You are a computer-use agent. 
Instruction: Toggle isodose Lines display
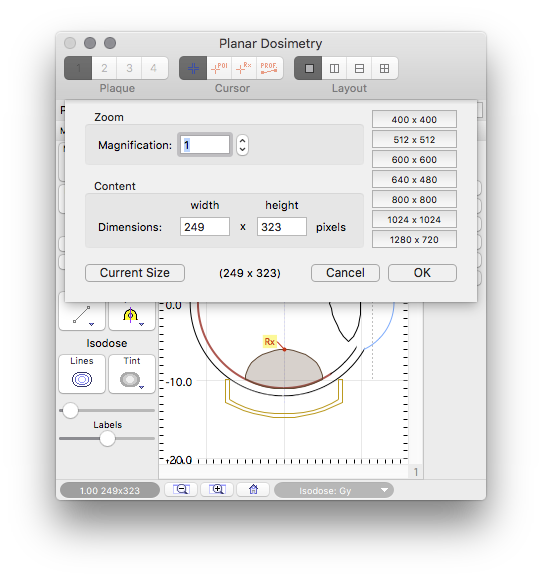[82, 374]
